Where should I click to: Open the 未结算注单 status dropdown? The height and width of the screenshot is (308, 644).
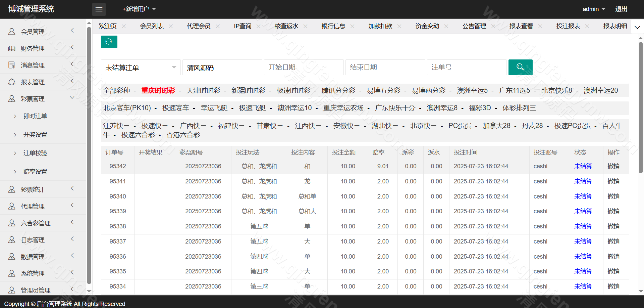tap(141, 68)
